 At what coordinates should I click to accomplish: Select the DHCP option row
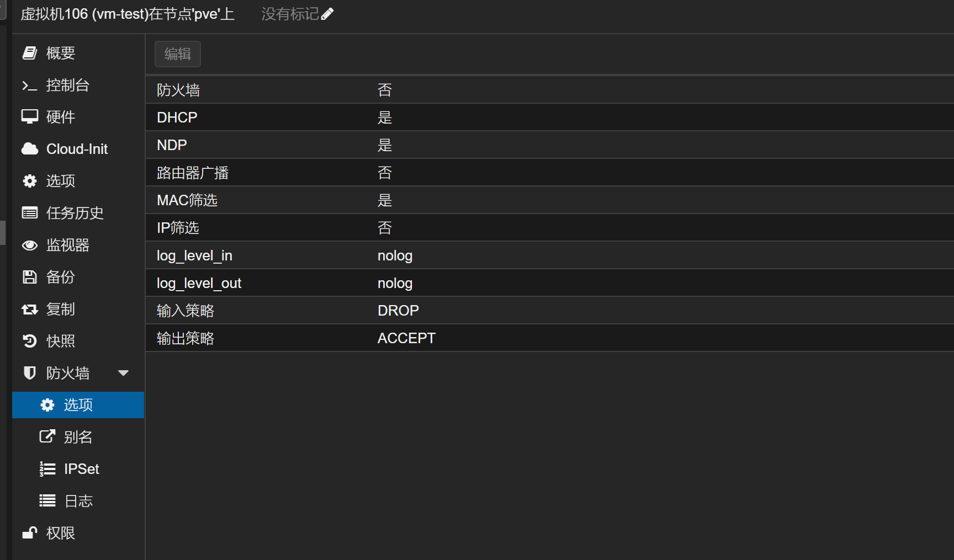(x=550, y=117)
